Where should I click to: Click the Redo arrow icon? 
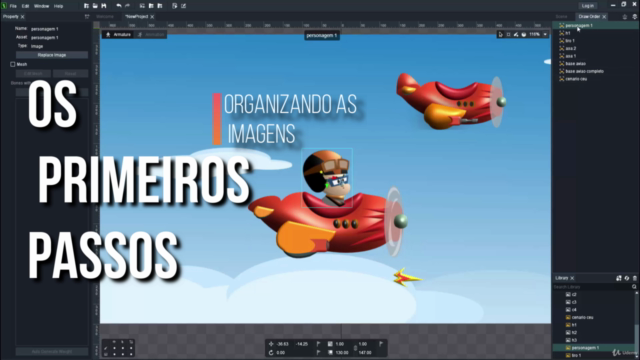(127, 6)
